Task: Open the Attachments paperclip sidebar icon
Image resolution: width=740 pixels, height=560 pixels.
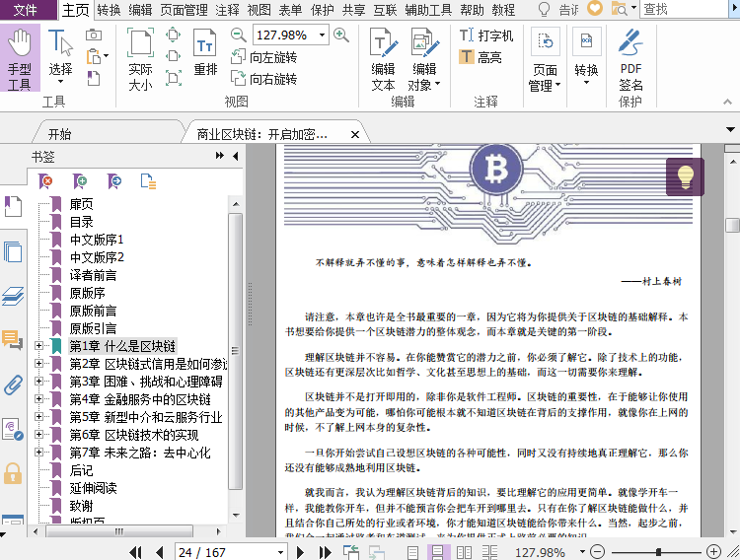Action: (x=13, y=385)
